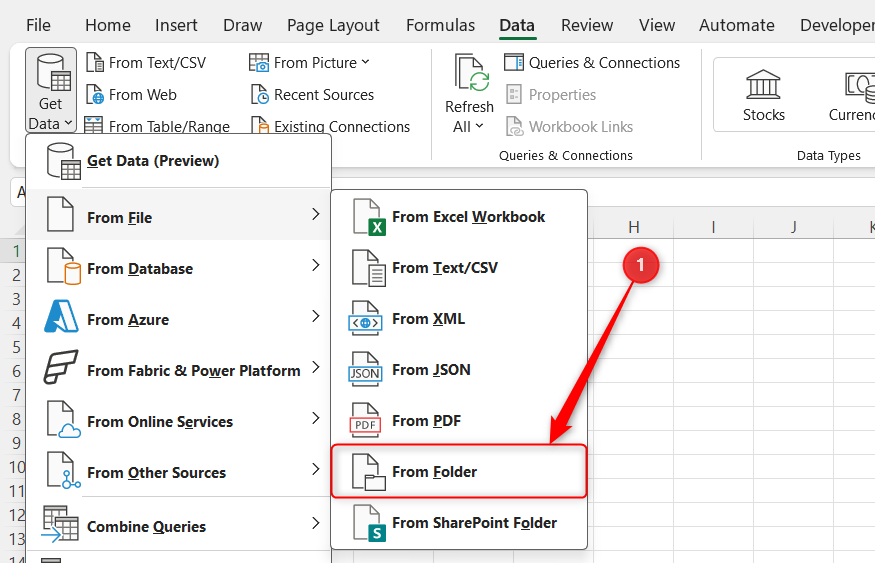
Task: Click the From Fabric & Power Platform icon
Action: (x=60, y=367)
